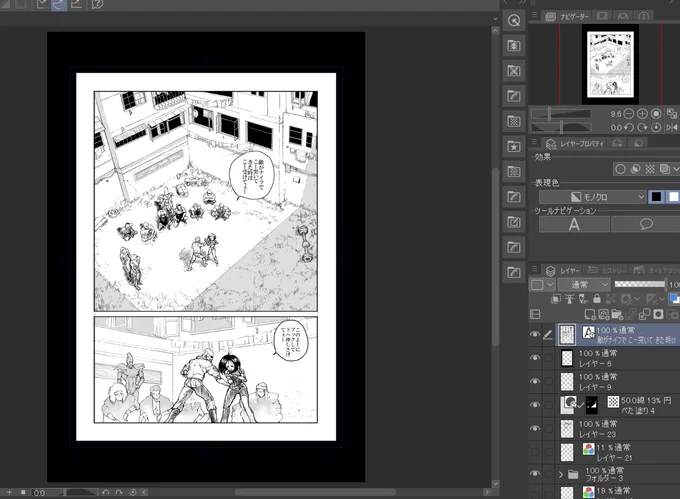
Task: Hide べた塗り 4 layer eye
Action: click(x=535, y=404)
